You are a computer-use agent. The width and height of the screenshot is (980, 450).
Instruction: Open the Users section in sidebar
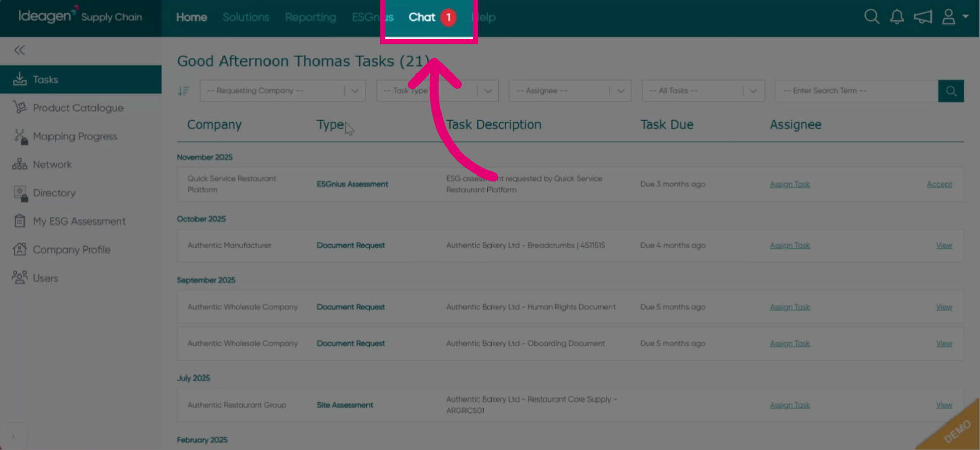pyautogui.click(x=45, y=278)
